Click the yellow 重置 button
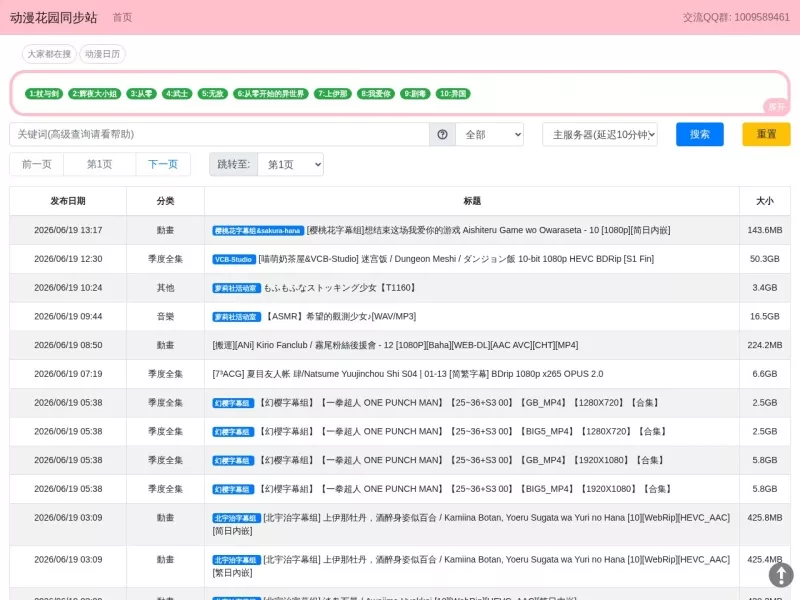The image size is (800, 600). (x=766, y=134)
